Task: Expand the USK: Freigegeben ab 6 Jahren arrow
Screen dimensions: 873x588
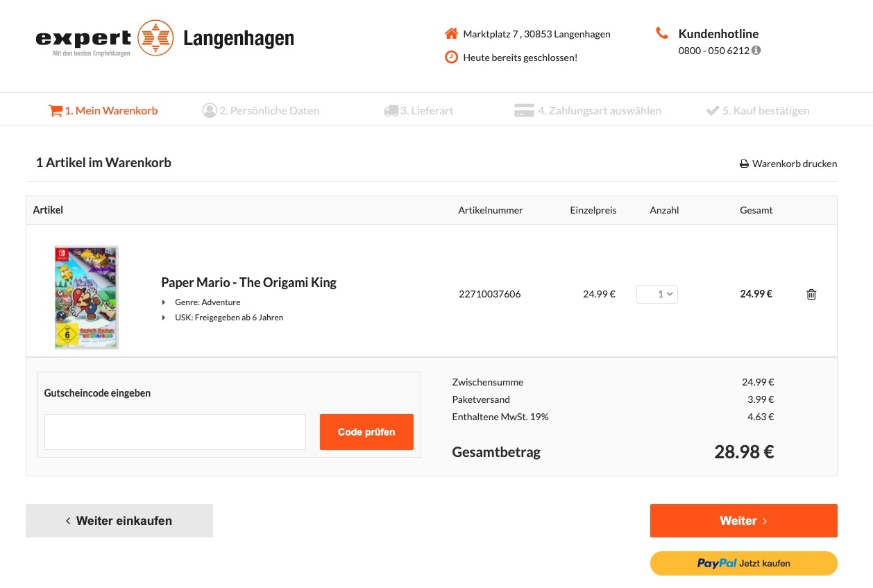Action: pyautogui.click(x=164, y=318)
